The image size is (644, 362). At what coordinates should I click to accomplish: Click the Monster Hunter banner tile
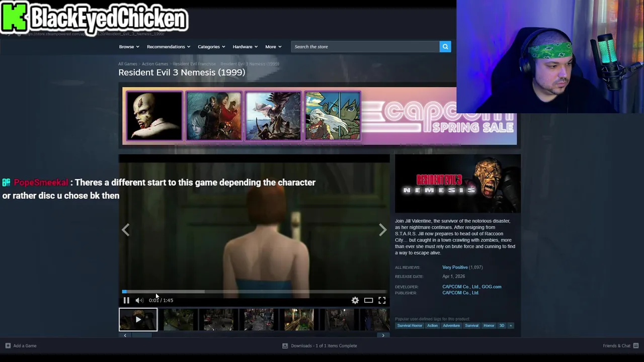tap(273, 116)
